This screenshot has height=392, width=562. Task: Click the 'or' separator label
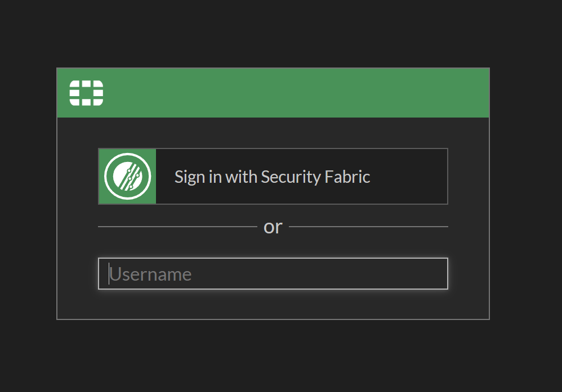273,227
